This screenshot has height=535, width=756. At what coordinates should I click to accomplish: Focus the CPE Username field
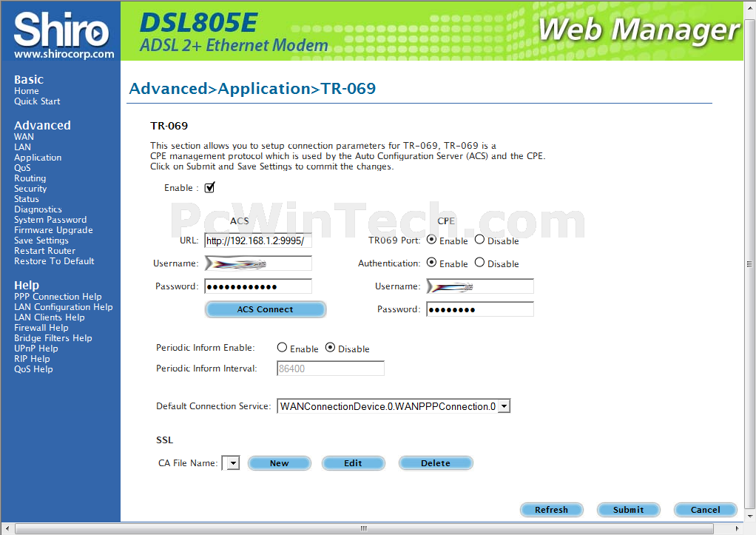[x=480, y=286]
